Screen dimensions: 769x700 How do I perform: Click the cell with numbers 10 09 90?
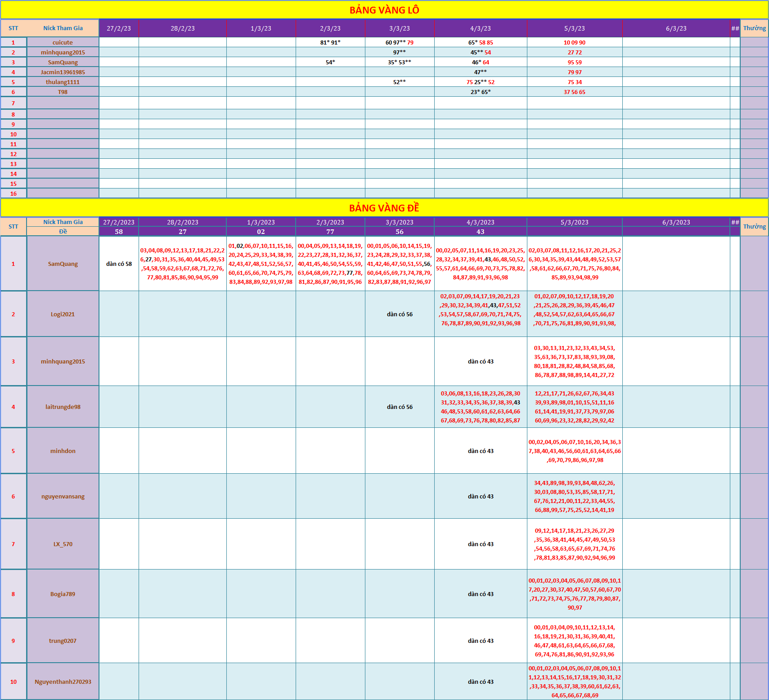tap(575, 42)
